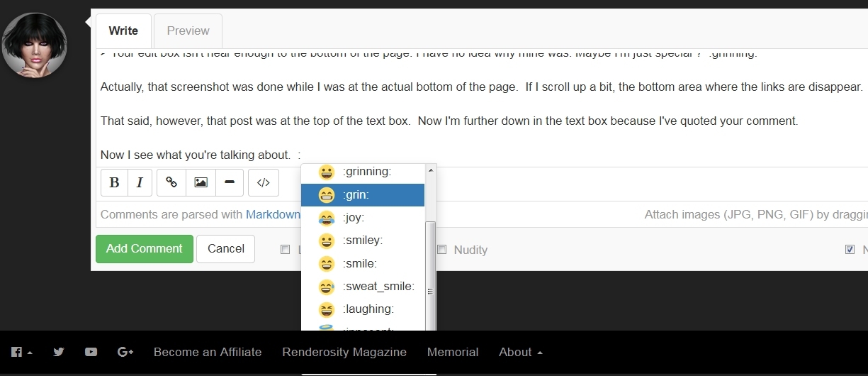Choose :joy: from emoji suggestions
Image resolution: width=868 pixels, height=376 pixels.
click(x=363, y=218)
